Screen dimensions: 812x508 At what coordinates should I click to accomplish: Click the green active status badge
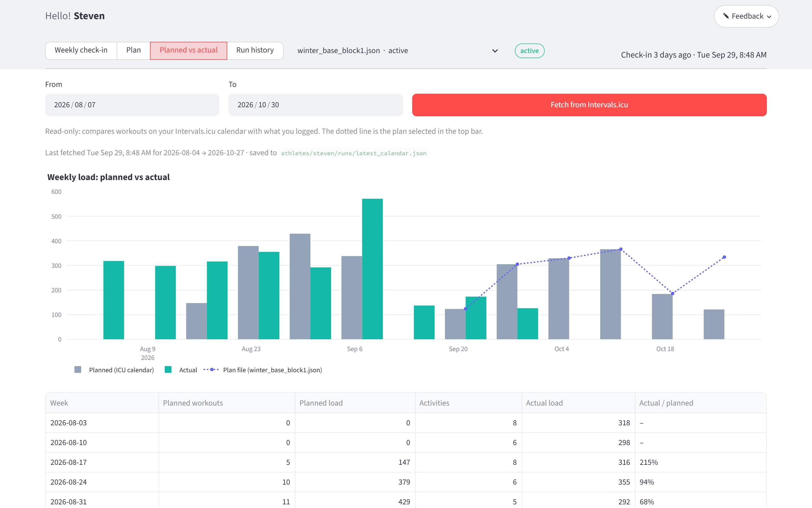pyautogui.click(x=529, y=51)
